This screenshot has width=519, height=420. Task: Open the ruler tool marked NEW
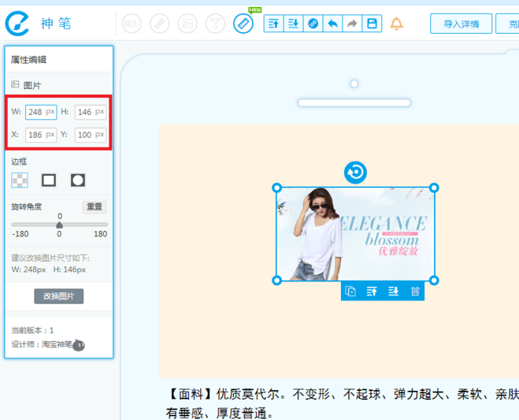[x=243, y=24]
